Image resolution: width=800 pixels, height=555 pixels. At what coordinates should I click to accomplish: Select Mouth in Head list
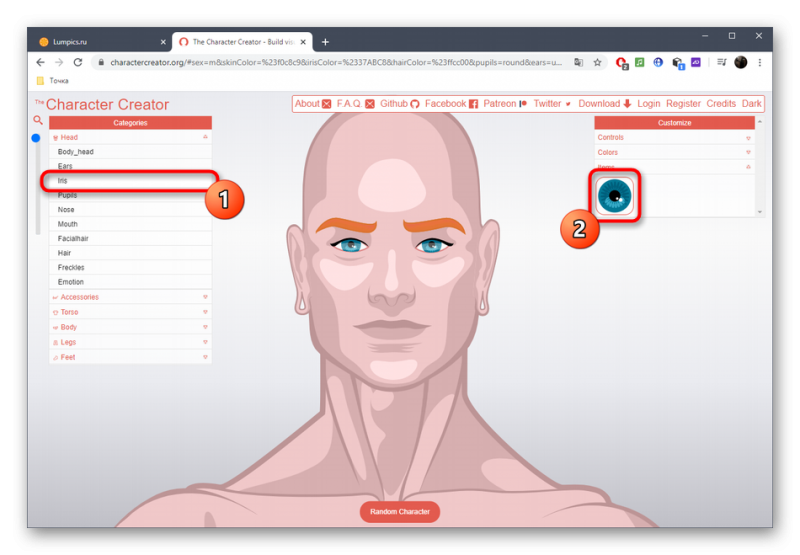(x=130, y=224)
